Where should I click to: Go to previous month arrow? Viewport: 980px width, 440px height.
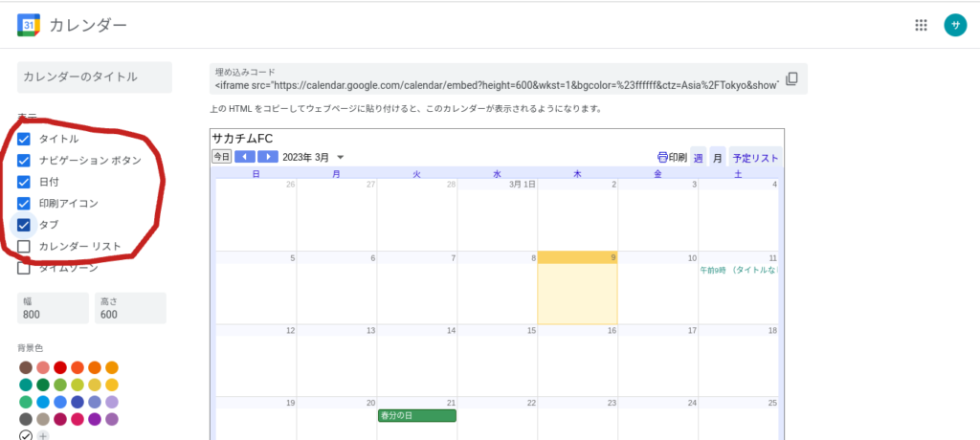pyautogui.click(x=245, y=157)
